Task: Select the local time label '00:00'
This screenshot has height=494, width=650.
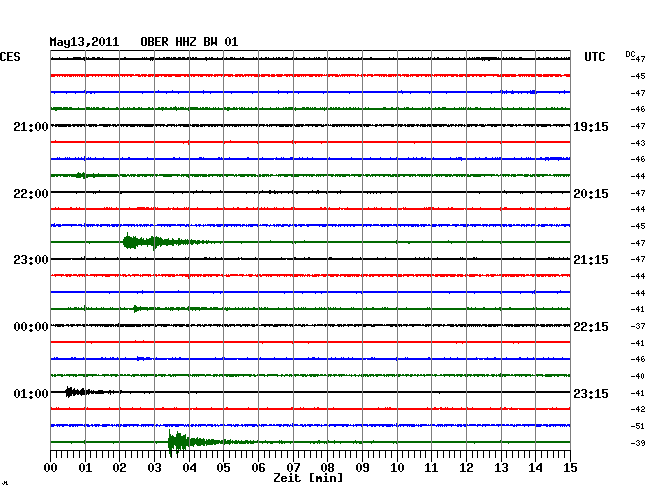Action: tap(31, 327)
